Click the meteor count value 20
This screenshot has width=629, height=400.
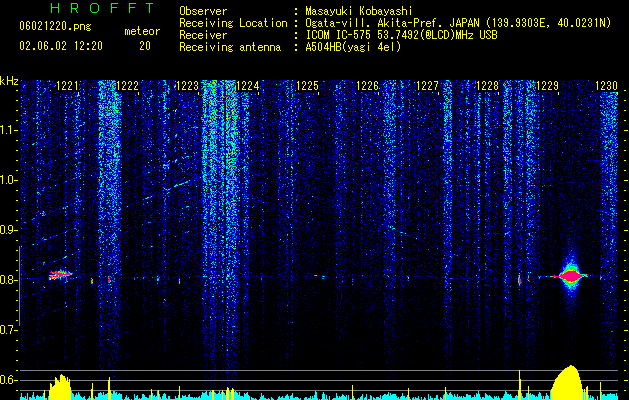click(145, 46)
